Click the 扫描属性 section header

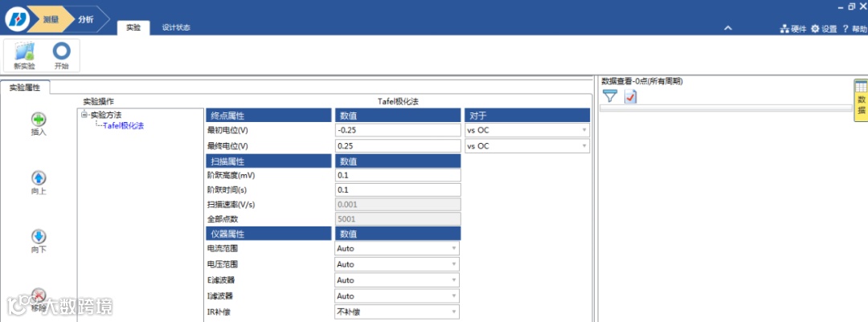click(269, 161)
